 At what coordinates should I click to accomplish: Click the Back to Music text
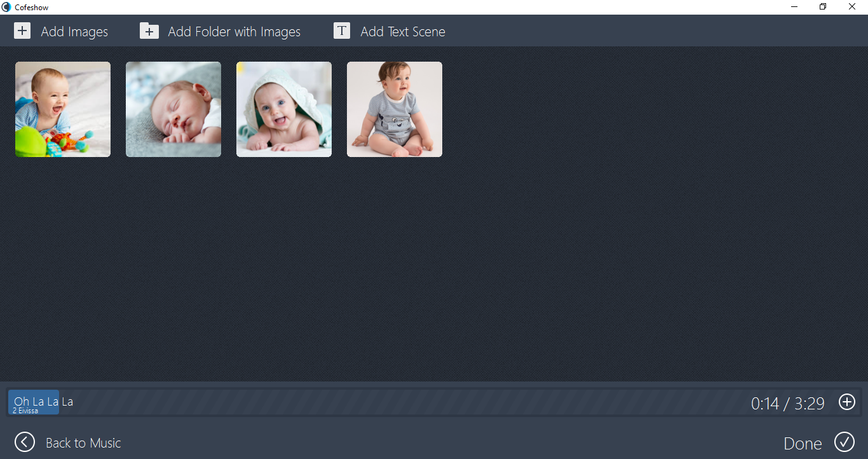[83, 443]
